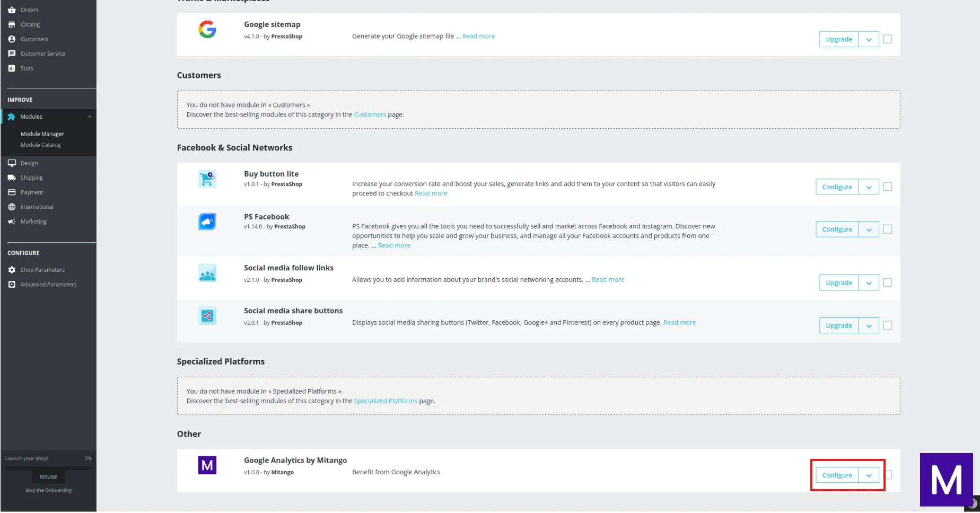Screen dimensions: 980x513
Task: Open the Specialized Platforms page link
Action: [x=385, y=401]
